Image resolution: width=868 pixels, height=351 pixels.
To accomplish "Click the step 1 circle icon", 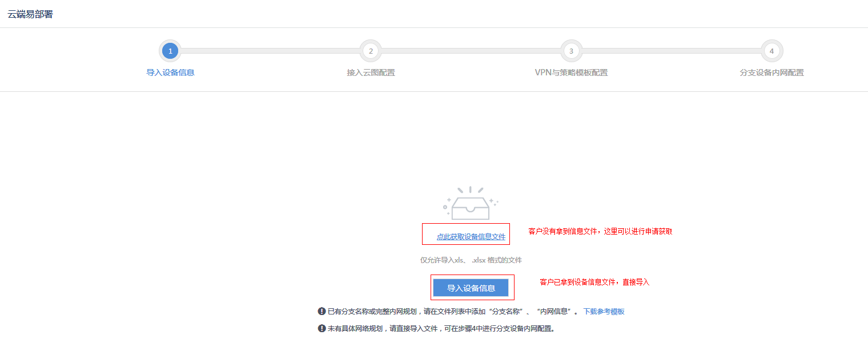I will pyautogui.click(x=170, y=51).
